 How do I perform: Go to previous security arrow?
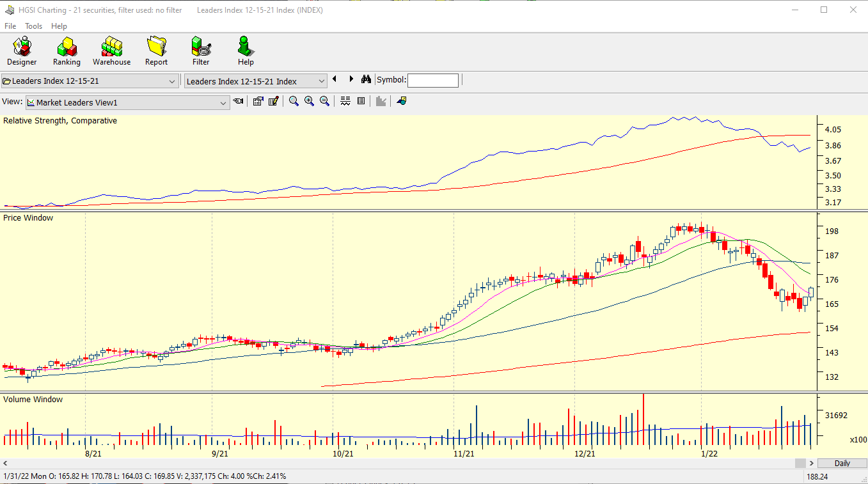pos(335,79)
